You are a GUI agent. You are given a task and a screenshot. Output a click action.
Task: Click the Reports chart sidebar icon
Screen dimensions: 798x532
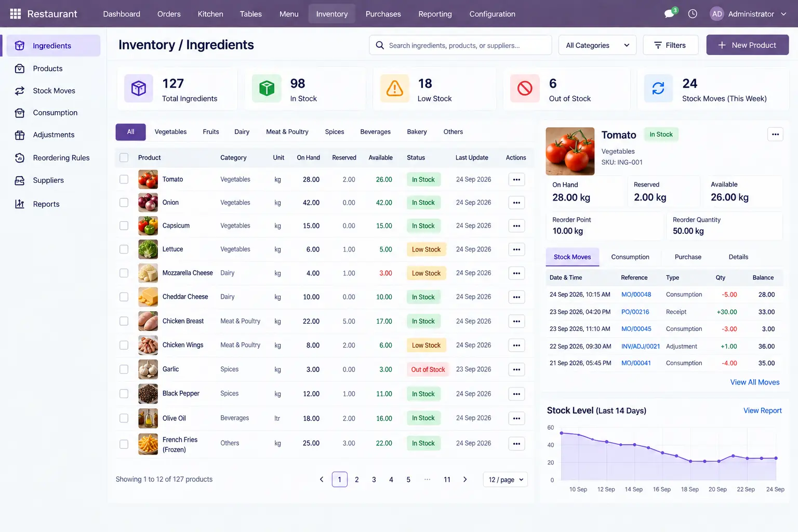coord(20,204)
